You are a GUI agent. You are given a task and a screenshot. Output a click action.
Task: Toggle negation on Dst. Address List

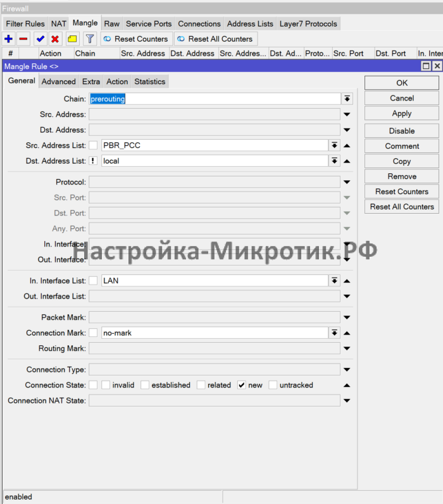click(x=93, y=161)
